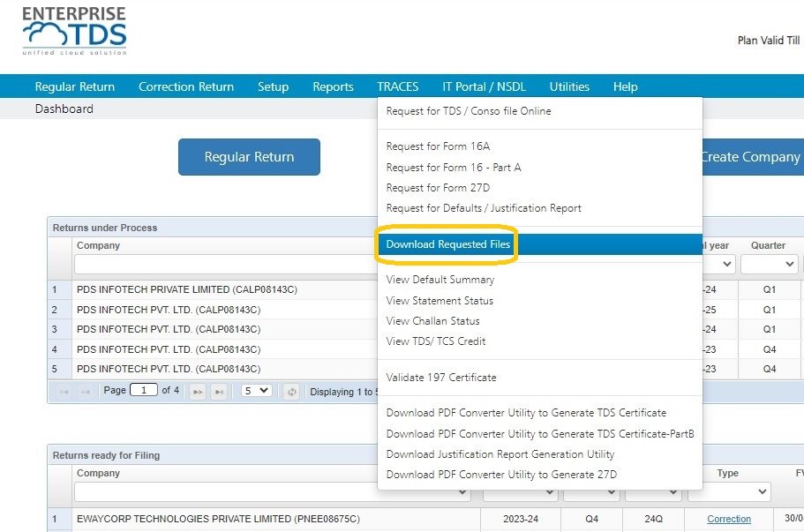Select Download Justification Report Generation Utility

[x=500, y=454]
